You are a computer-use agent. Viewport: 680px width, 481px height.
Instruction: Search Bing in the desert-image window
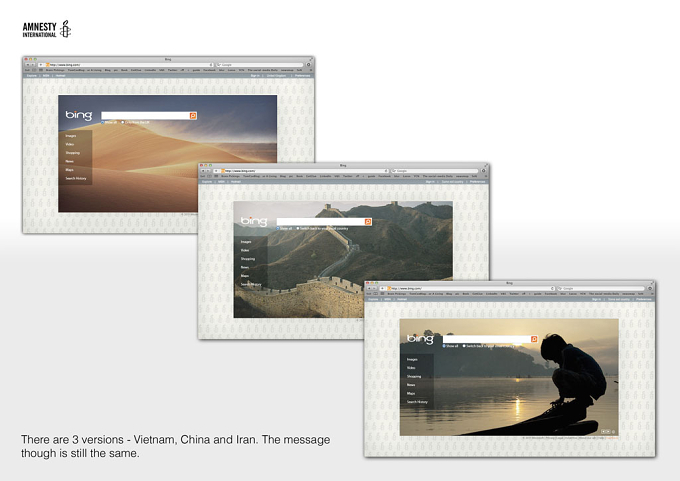click(193, 115)
